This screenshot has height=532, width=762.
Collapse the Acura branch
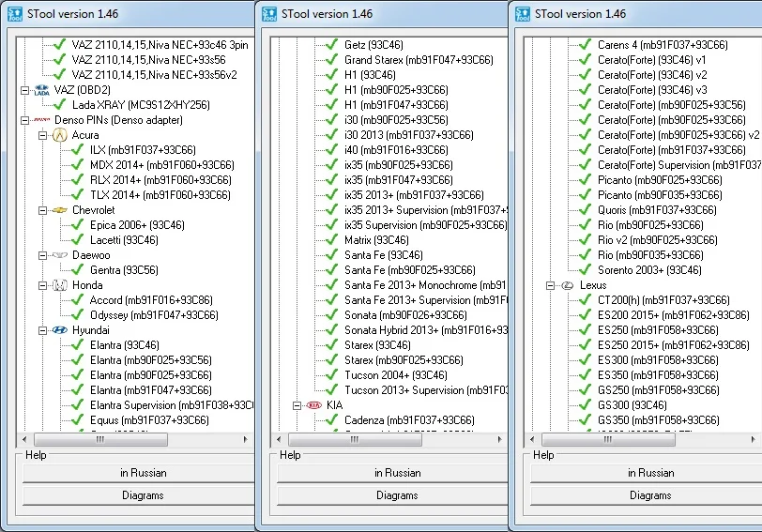[43, 135]
